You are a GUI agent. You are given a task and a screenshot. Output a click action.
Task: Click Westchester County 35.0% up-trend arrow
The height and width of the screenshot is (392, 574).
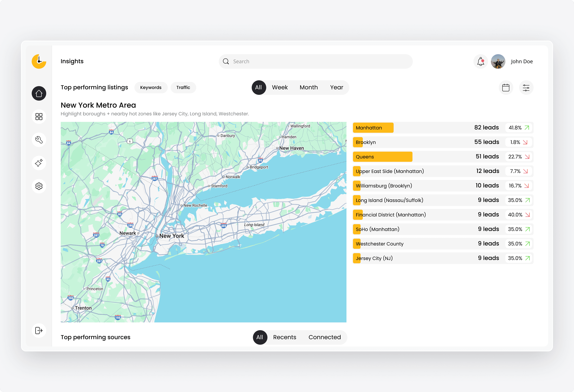[527, 244]
